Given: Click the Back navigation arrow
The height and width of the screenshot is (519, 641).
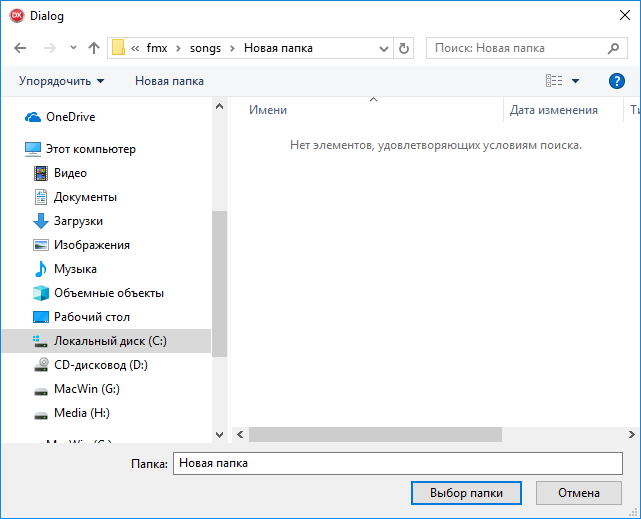Looking at the screenshot, I should point(20,48).
